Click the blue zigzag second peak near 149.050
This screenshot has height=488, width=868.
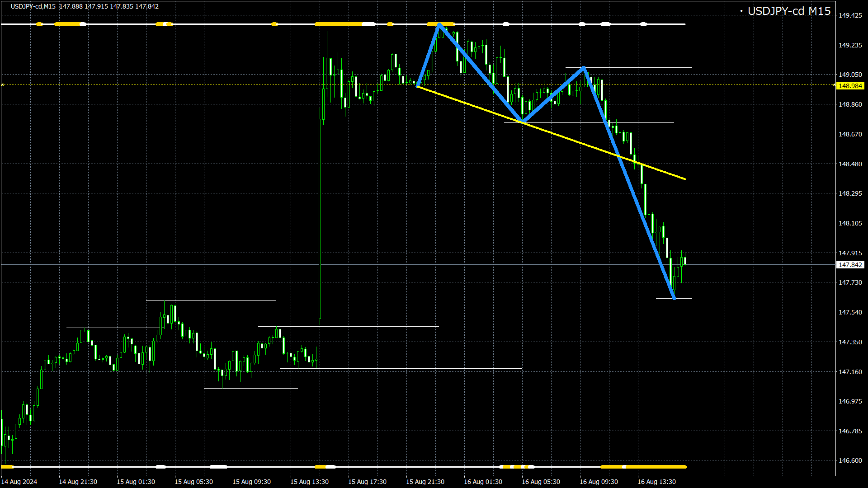click(584, 68)
